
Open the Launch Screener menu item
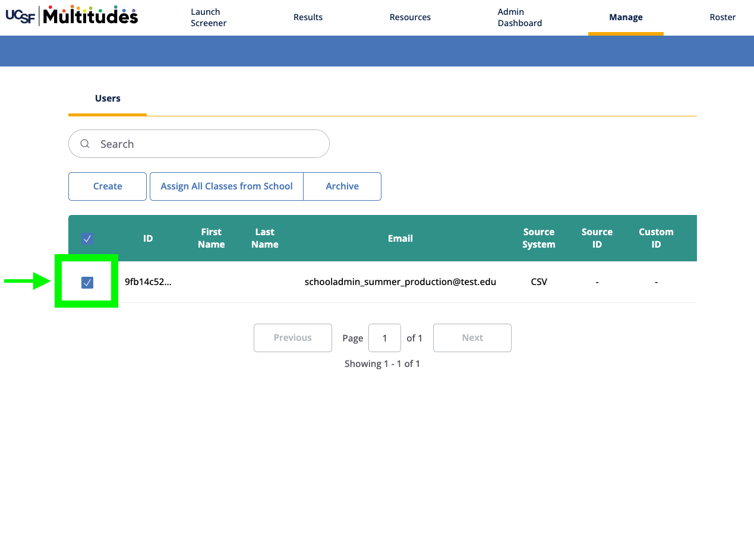point(209,17)
